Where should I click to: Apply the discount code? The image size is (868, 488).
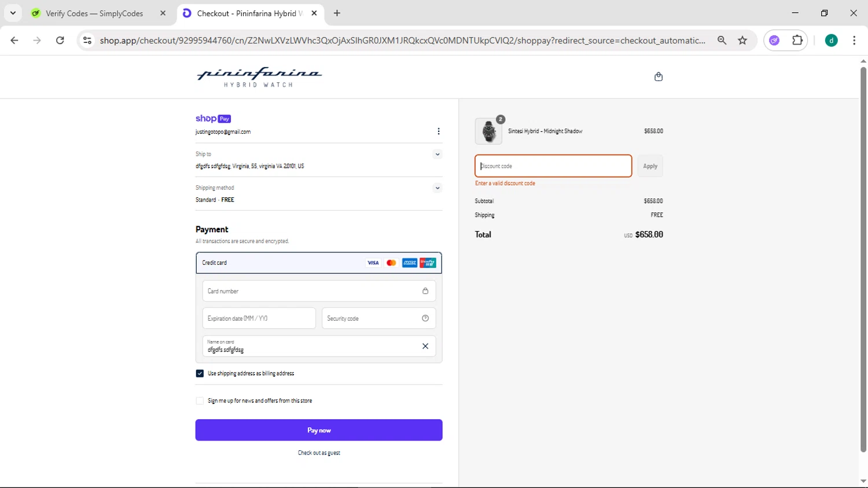pyautogui.click(x=650, y=166)
